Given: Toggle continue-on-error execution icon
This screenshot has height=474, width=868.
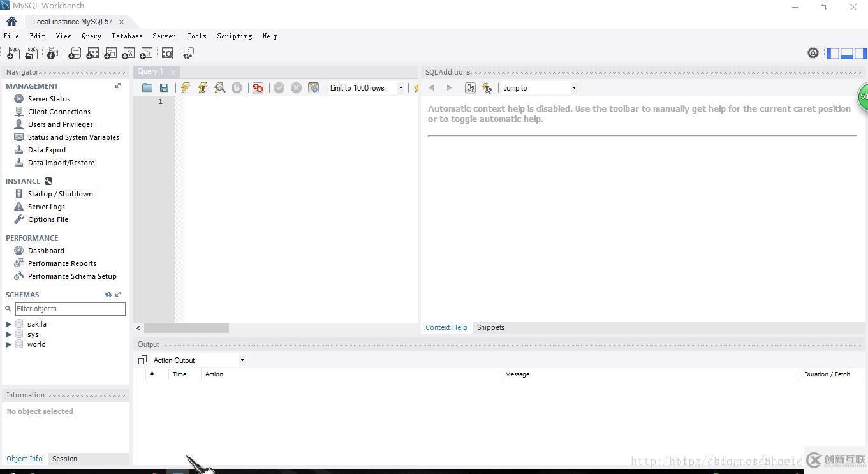Looking at the screenshot, I should click(258, 88).
